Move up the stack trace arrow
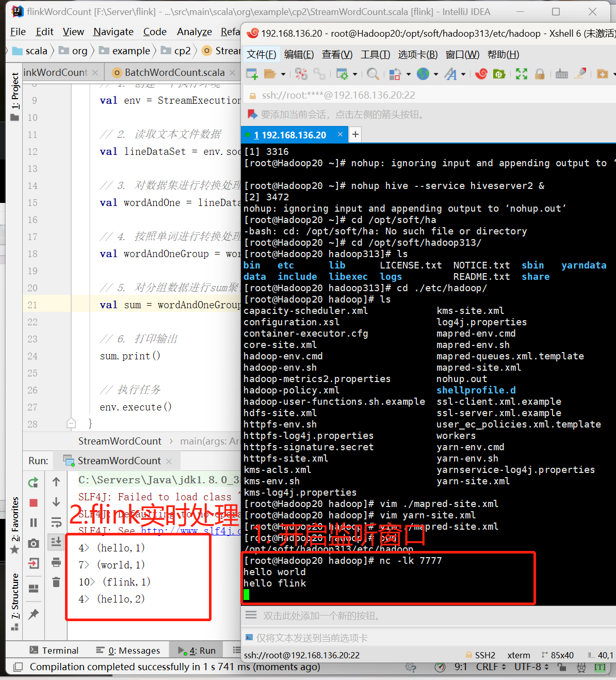Screen dimensions: 616x680 click(56, 482)
